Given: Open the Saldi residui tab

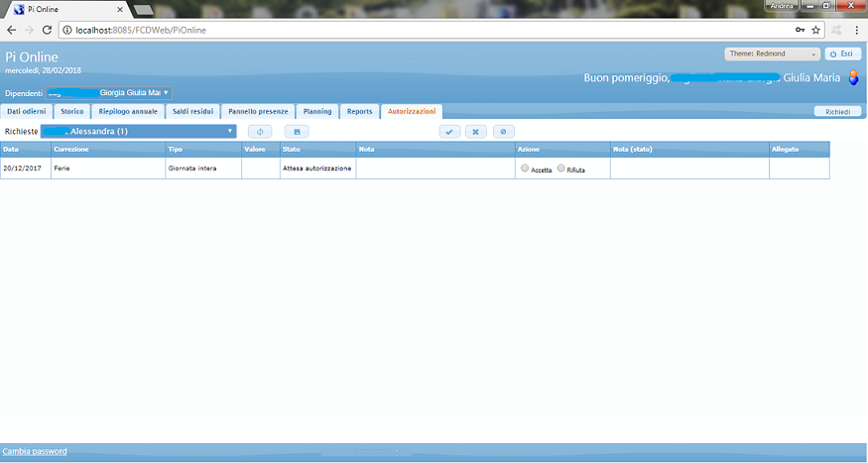Looking at the screenshot, I should 192,111.
